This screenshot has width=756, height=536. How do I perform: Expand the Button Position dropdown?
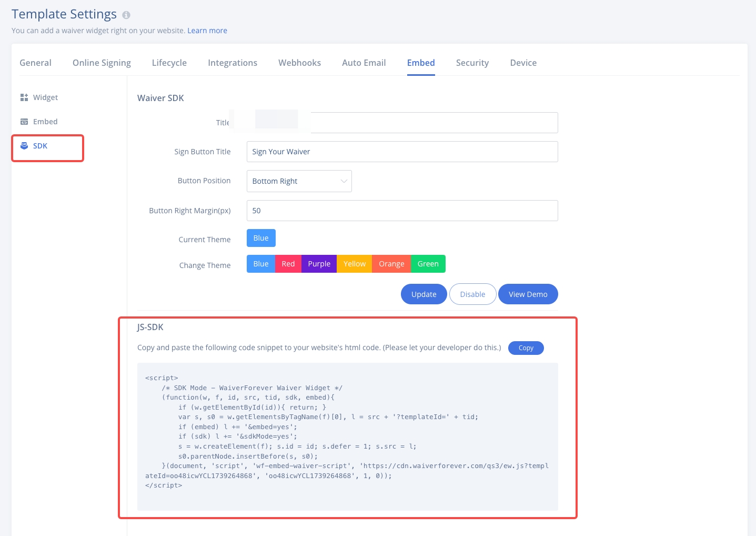[299, 181]
